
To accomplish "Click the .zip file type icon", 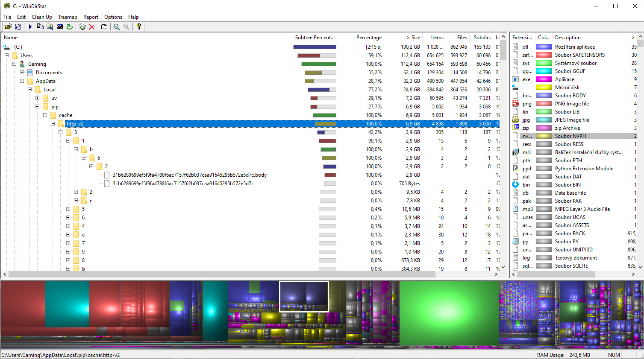I will click(515, 128).
